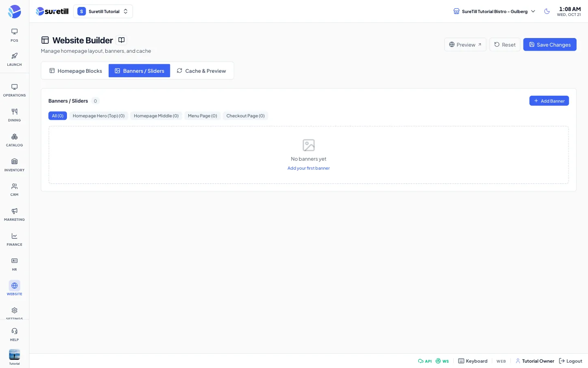Click the API status indicator
The width and height of the screenshot is (588, 368).
tap(425, 361)
